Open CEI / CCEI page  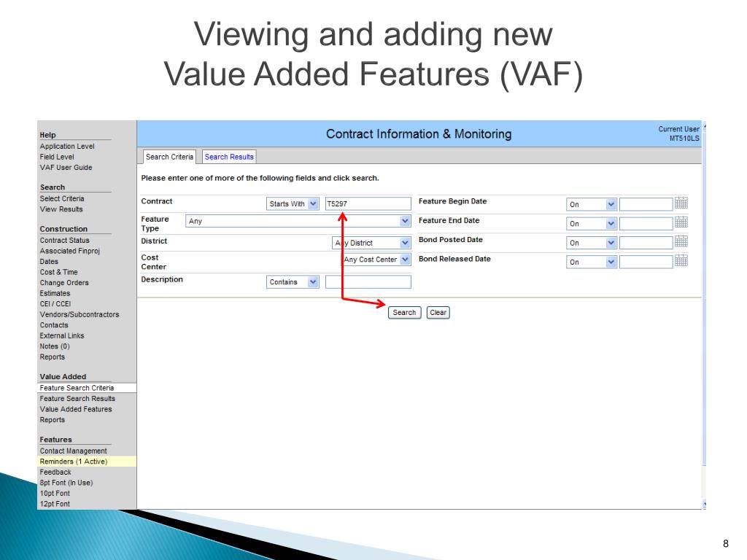click(55, 304)
